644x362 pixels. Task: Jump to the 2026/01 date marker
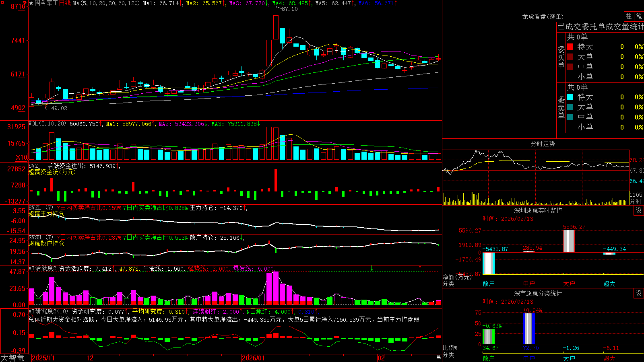click(254, 358)
